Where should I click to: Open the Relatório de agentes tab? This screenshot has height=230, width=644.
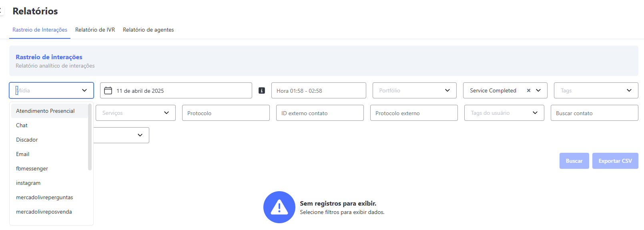[148, 30]
